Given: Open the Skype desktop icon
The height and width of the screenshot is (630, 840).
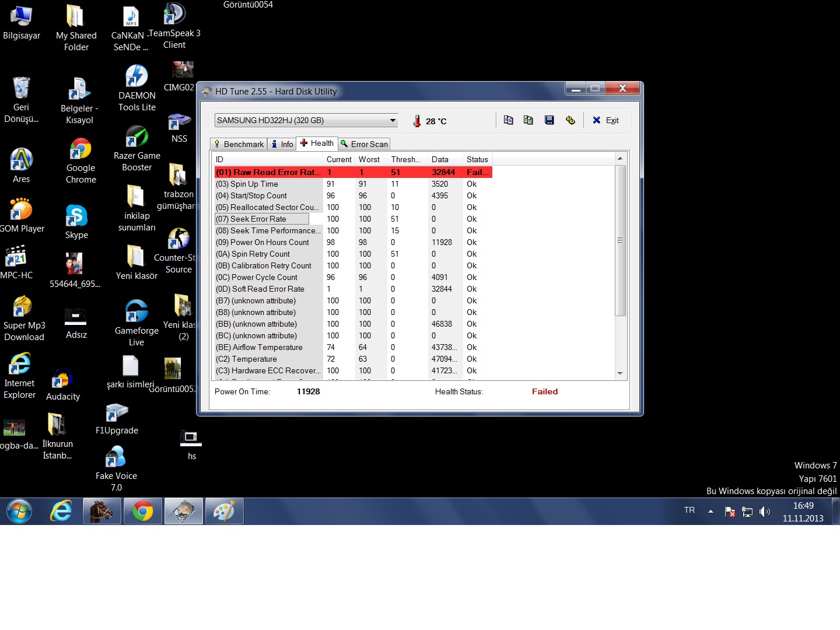Looking at the screenshot, I should [x=76, y=222].
